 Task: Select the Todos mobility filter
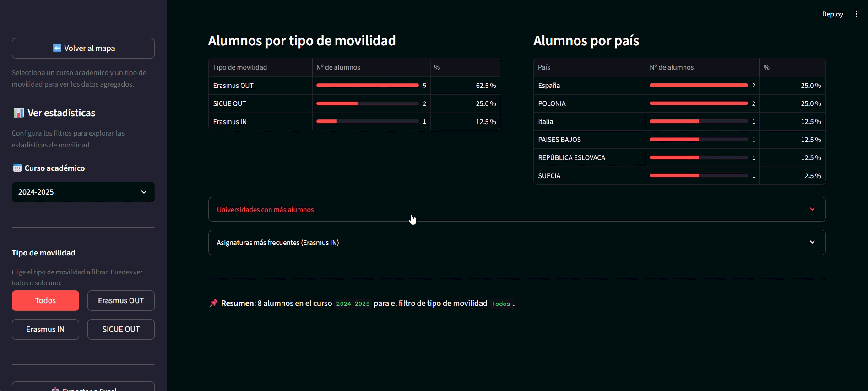45,300
